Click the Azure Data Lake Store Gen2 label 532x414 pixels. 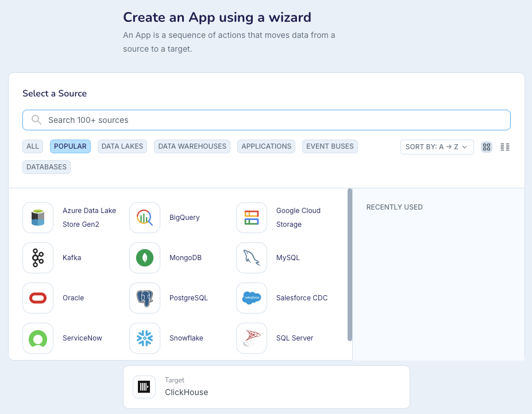[89, 218]
